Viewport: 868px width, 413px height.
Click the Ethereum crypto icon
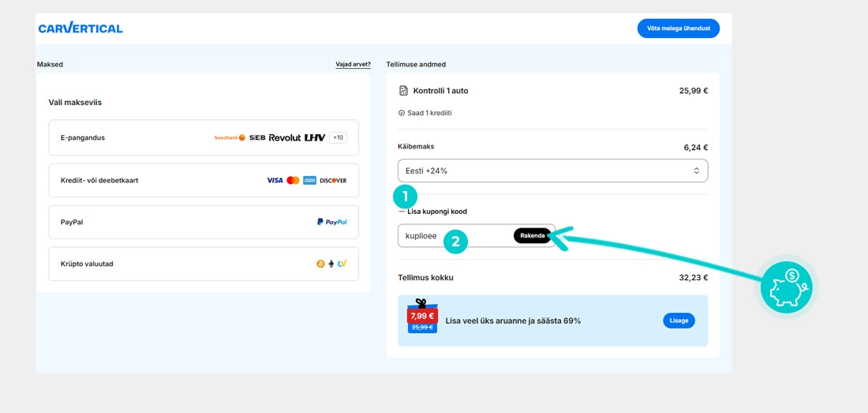tap(331, 264)
